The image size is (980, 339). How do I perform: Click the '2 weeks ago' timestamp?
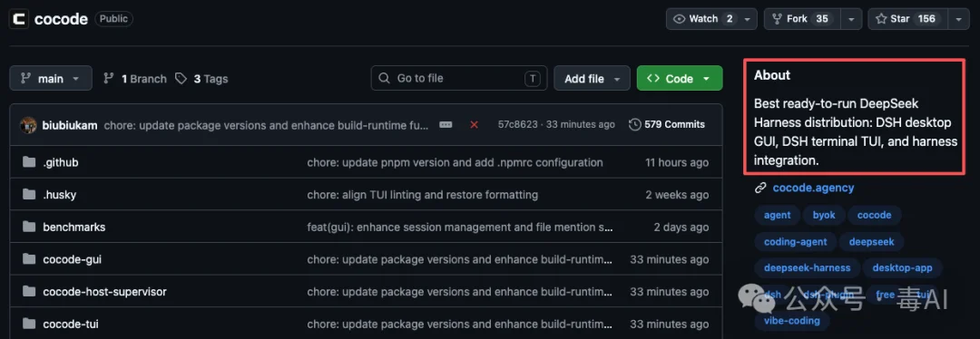tap(677, 195)
